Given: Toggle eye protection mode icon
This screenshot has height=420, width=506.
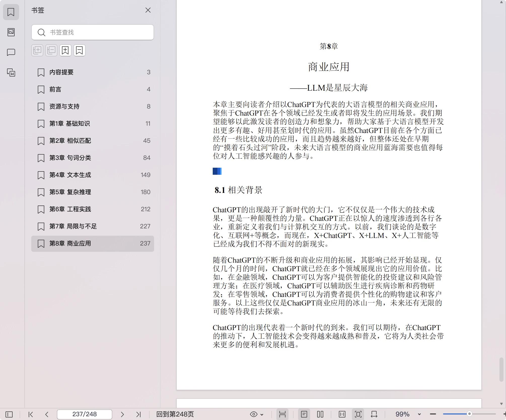Looking at the screenshot, I should pyautogui.click(x=254, y=414).
